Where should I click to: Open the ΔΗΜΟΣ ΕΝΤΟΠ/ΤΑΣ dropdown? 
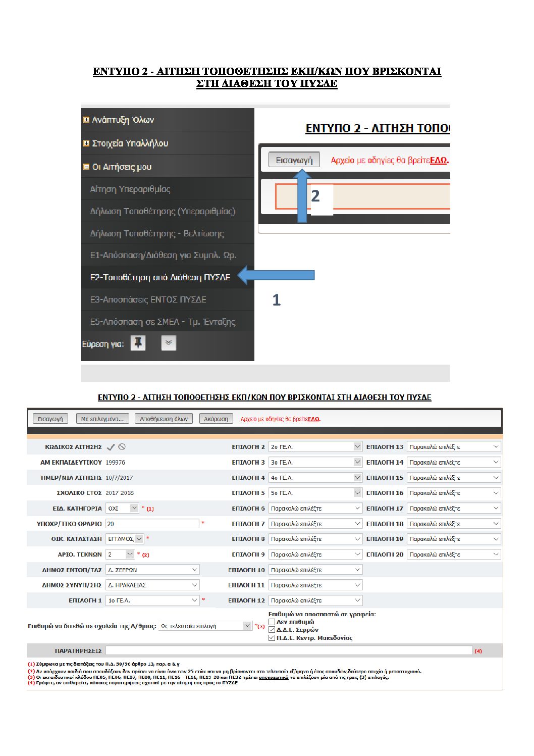coord(152,570)
